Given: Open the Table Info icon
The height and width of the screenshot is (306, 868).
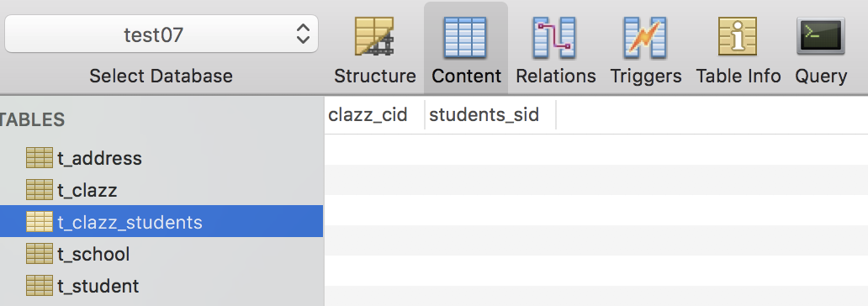Looking at the screenshot, I should click(738, 36).
